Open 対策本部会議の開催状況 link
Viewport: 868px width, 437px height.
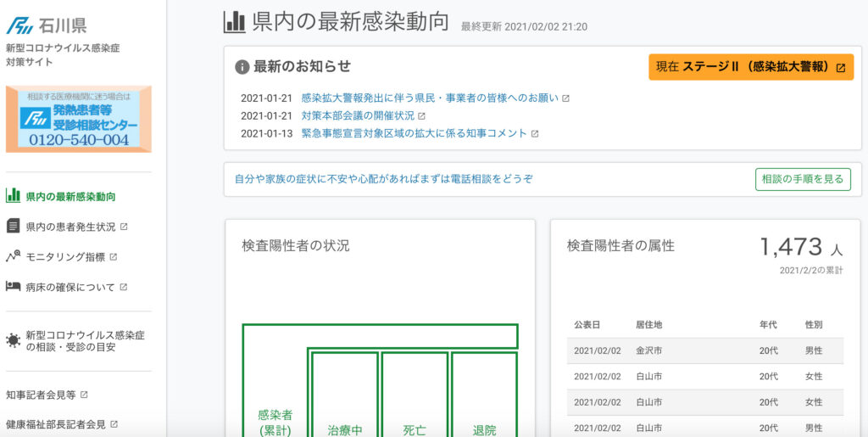point(358,115)
